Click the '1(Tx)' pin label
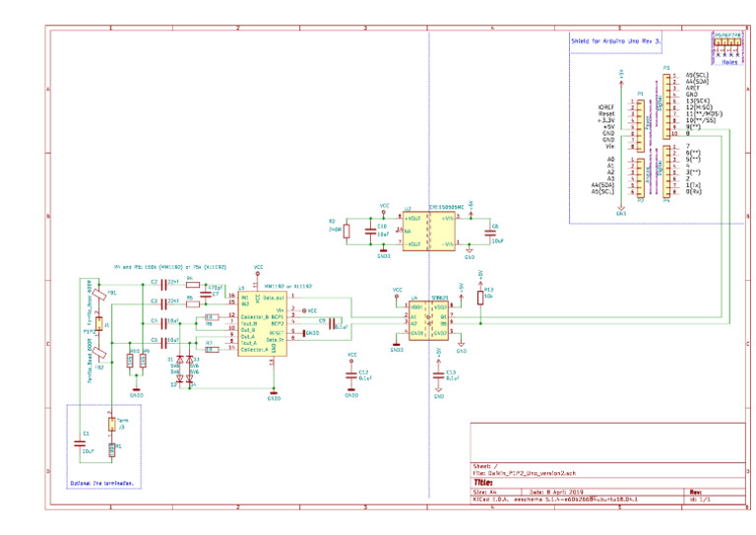This screenshot has height=535, width=756. coord(693,185)
